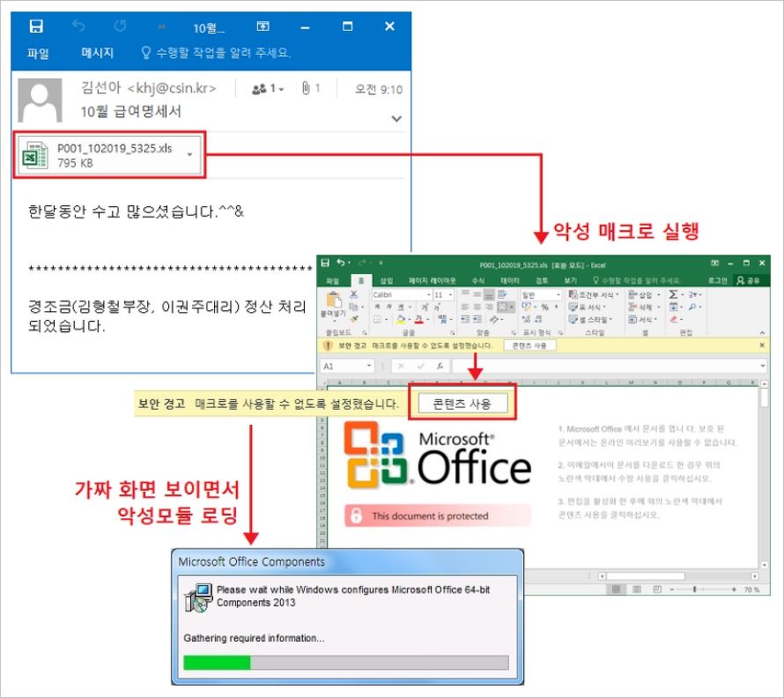Toggle underline formatting in the font group
The image size is (784, 698).
click(x=400, y=307)
